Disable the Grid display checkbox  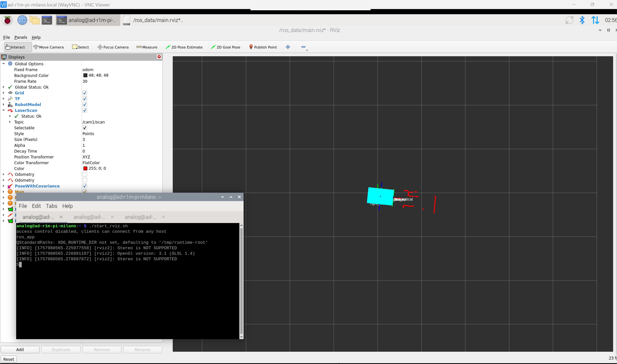point(85,93)
